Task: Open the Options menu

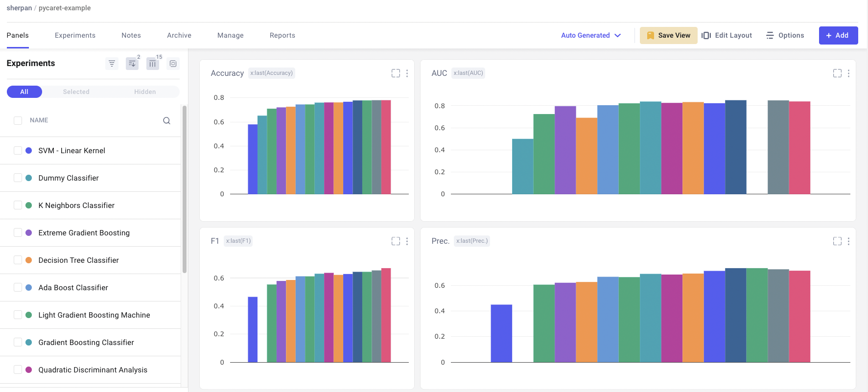Action: pyautogui.click(x=785, y=35)
